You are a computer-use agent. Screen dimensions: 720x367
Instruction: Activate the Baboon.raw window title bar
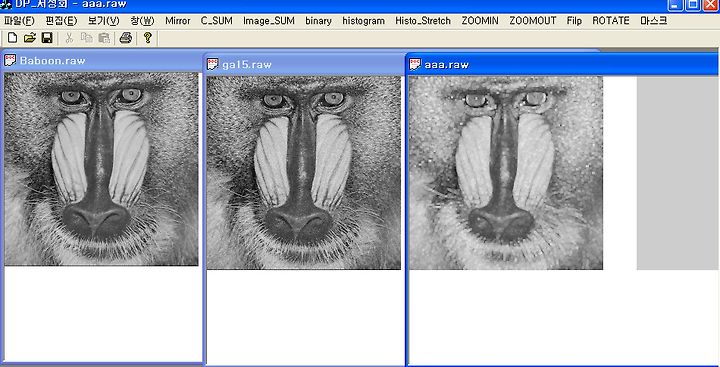(x=102, y=60)
